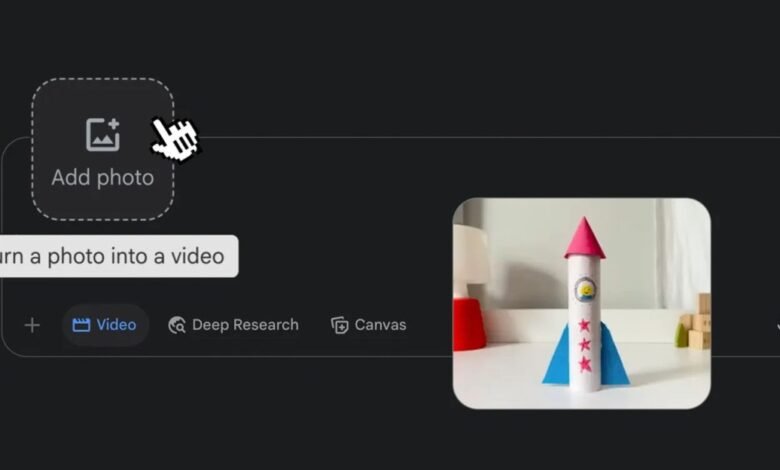Open the plus attachment menu

[32, 325]
